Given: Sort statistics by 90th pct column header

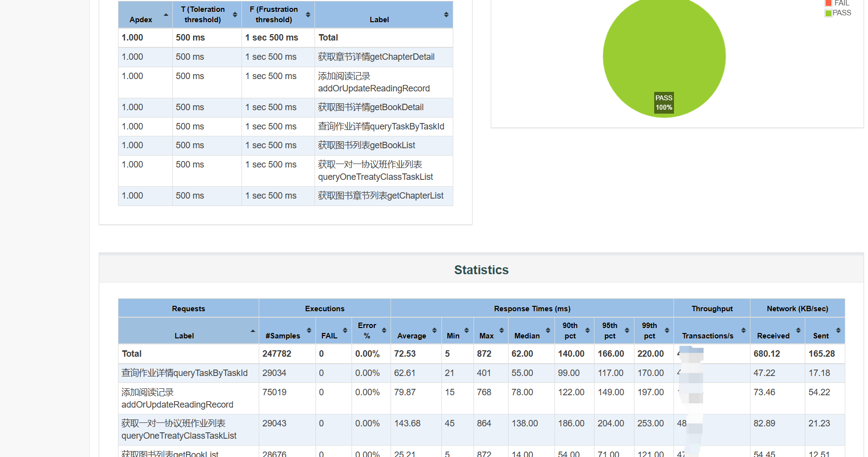Looking at the screenshot, I should [x=570, y=331].
